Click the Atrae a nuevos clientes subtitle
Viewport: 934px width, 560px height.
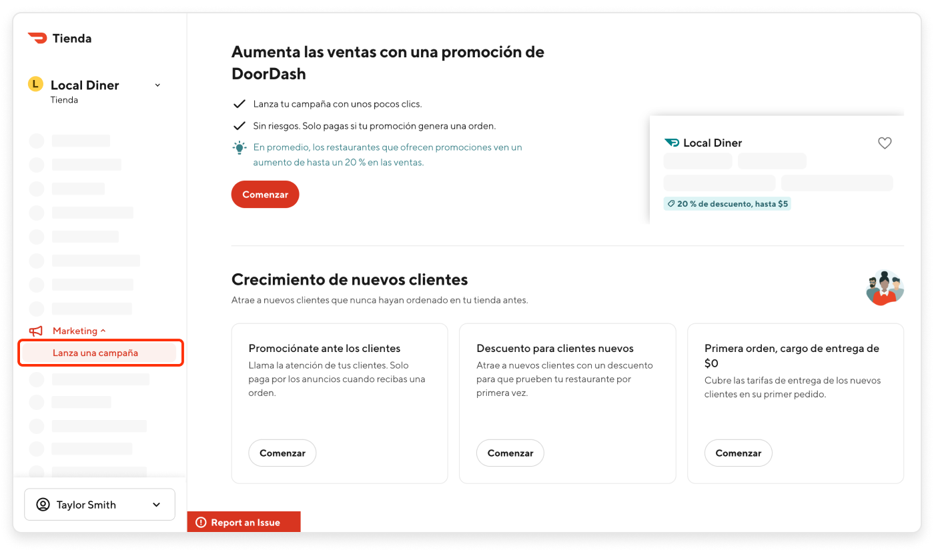click(x=380, y=300)
